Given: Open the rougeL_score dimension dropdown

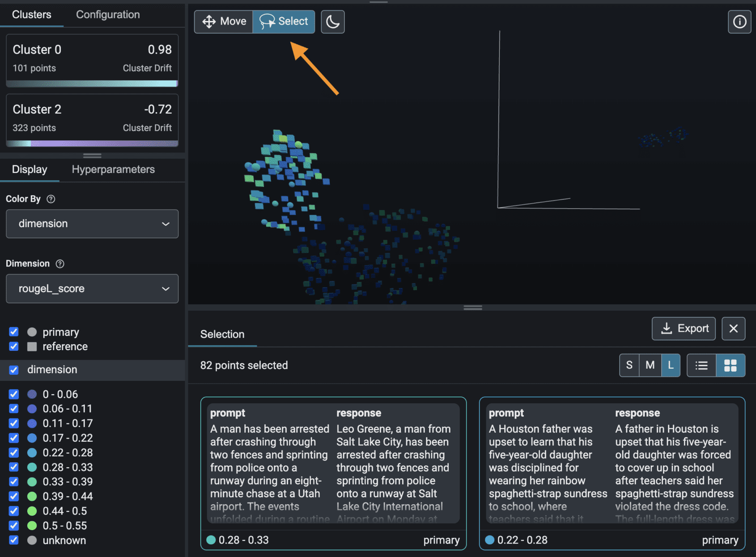Looking at the screenshot, I should tap(92, 289).
